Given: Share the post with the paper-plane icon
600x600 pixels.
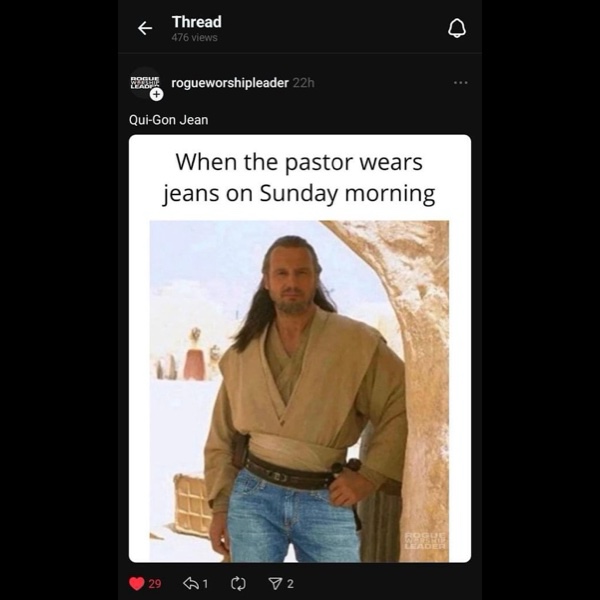Looking at the screenshot, I should coord(275,584).
